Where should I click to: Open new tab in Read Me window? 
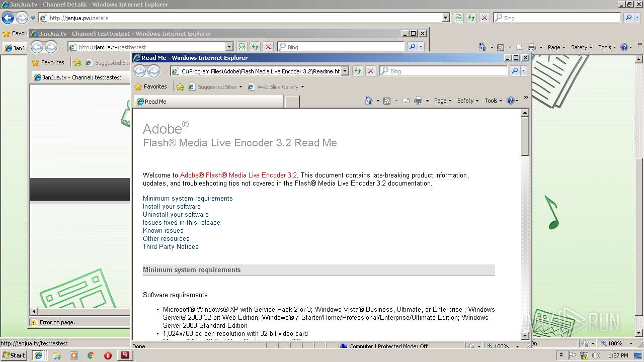(292, 102)
